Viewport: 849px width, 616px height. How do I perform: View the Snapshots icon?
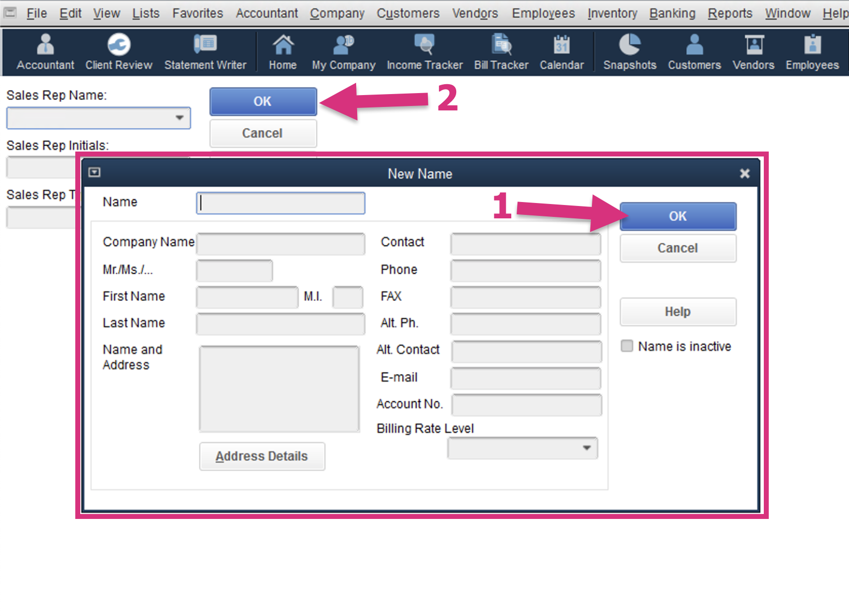tap(630, 52)
